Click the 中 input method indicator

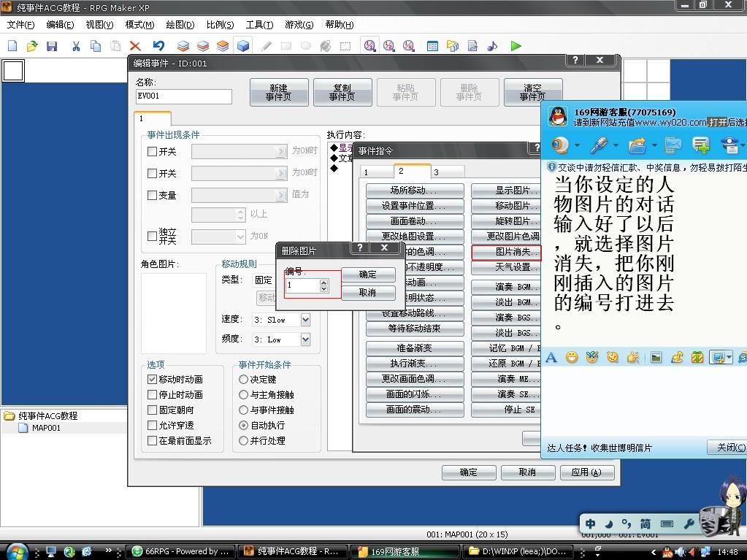pyautogui.click(x=590, y=523)
